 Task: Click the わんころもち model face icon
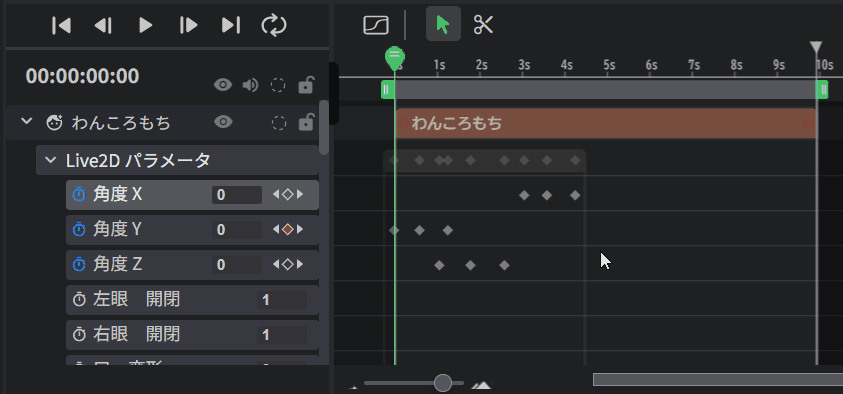click(54, 123)
